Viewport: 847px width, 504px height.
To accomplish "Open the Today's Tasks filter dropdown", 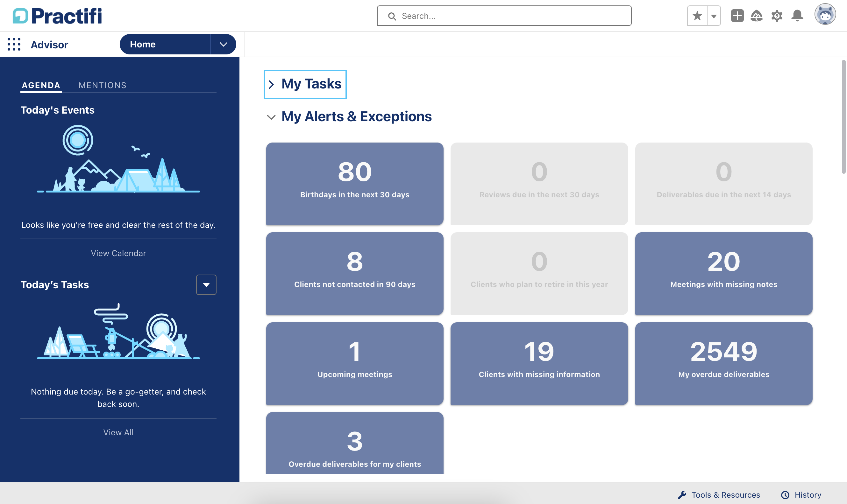I will coord(206,284).
